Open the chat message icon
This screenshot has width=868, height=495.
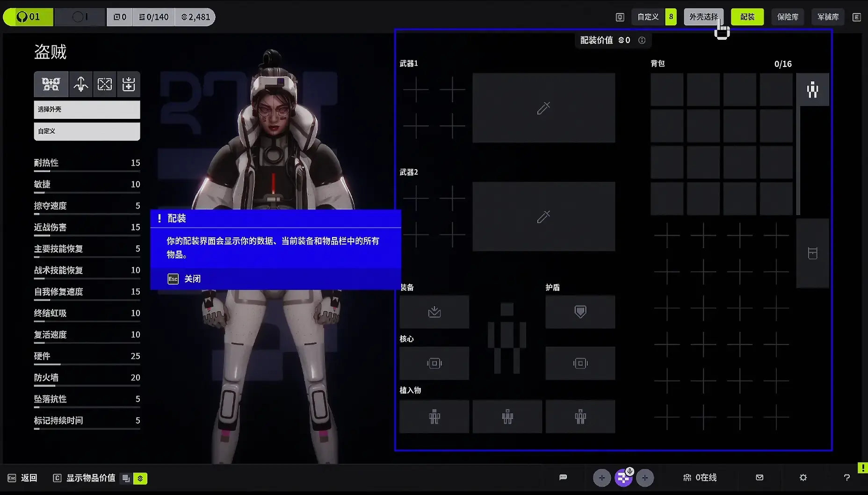coord(563,477)
